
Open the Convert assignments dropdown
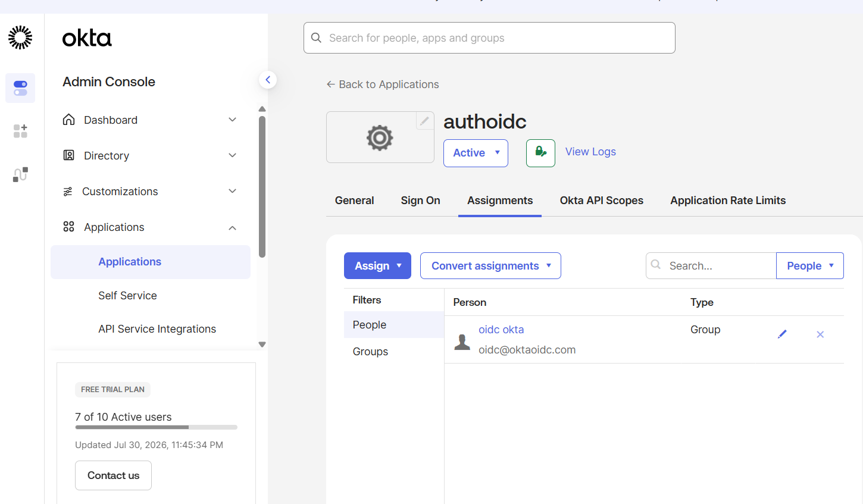[490, 266]
